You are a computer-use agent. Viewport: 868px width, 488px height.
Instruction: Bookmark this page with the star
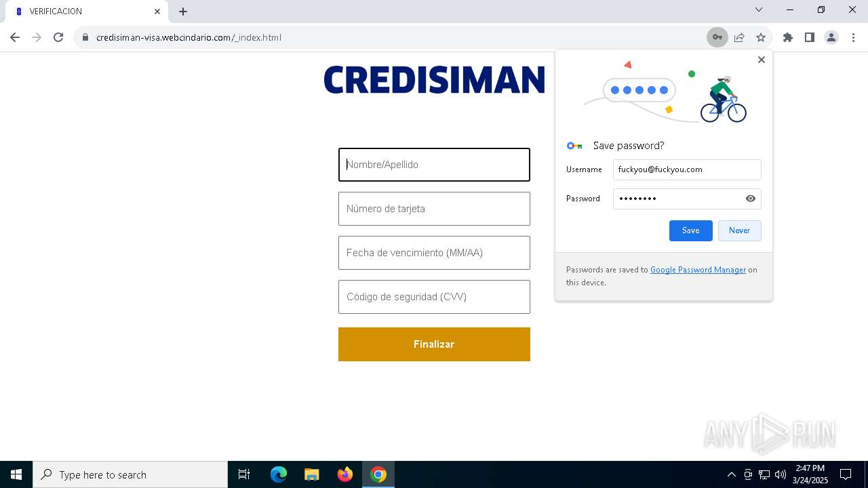761,37
